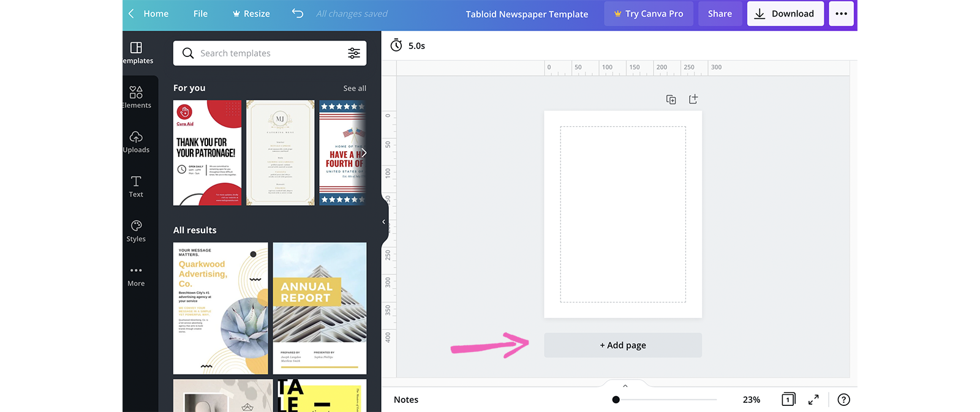The width and height of the screenshot is (980, 412).
Task: Click Try Canva Pro button
Action: point(649,13)
